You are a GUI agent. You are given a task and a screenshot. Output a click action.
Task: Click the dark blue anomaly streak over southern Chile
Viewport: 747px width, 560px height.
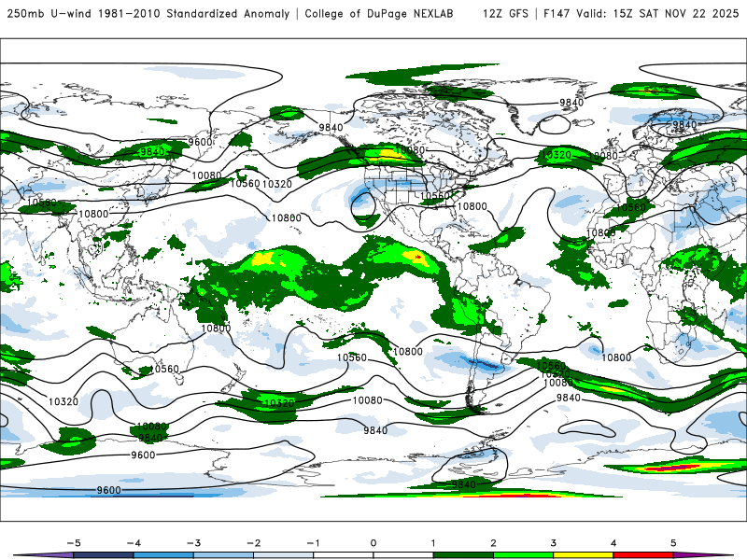(486, 365)
